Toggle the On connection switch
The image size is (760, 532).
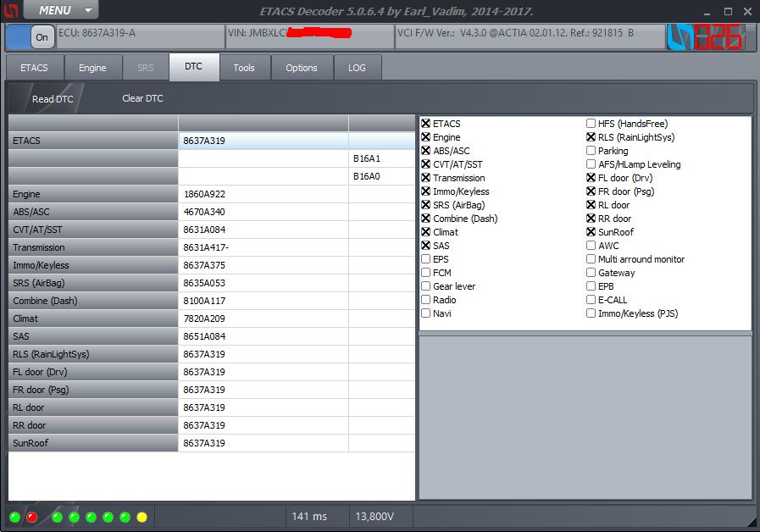click(31, 36)
